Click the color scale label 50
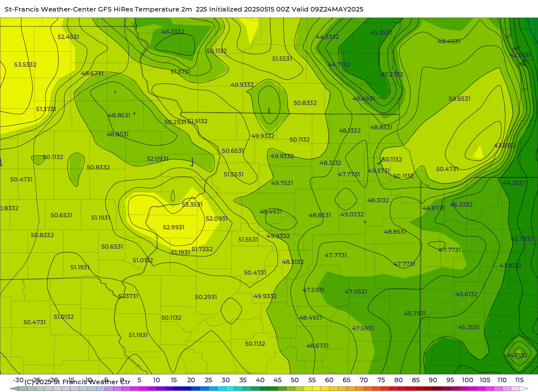This screenshot has width=538, height=392. click(x=294, y=380)
